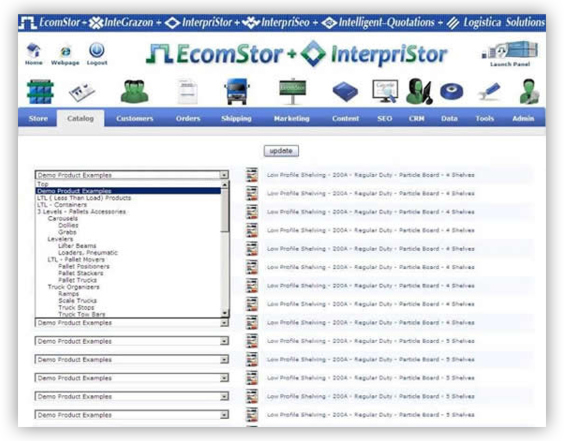Viewport: 564px width, 441px height.
Task: Choose Truck Stops option
Action: click(x=128, y=307)
